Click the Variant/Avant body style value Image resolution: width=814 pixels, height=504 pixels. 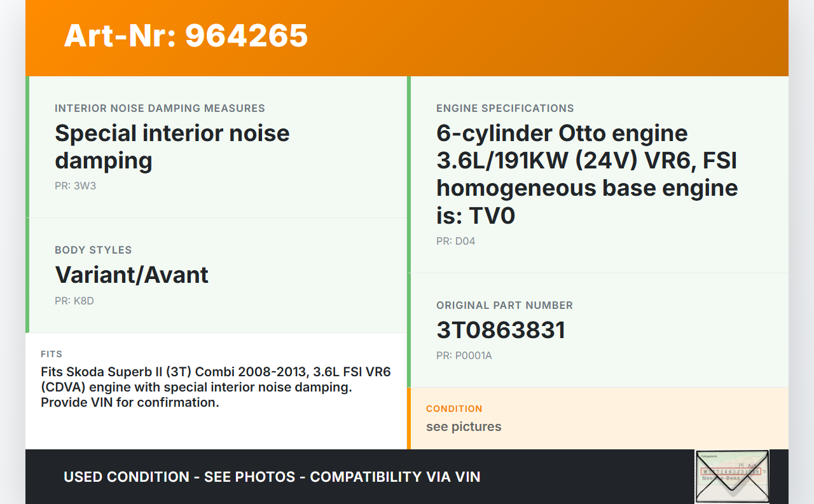132,275
